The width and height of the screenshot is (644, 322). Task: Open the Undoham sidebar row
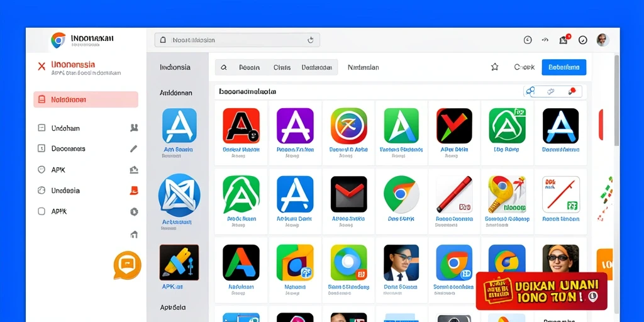(x=87, y=128)
